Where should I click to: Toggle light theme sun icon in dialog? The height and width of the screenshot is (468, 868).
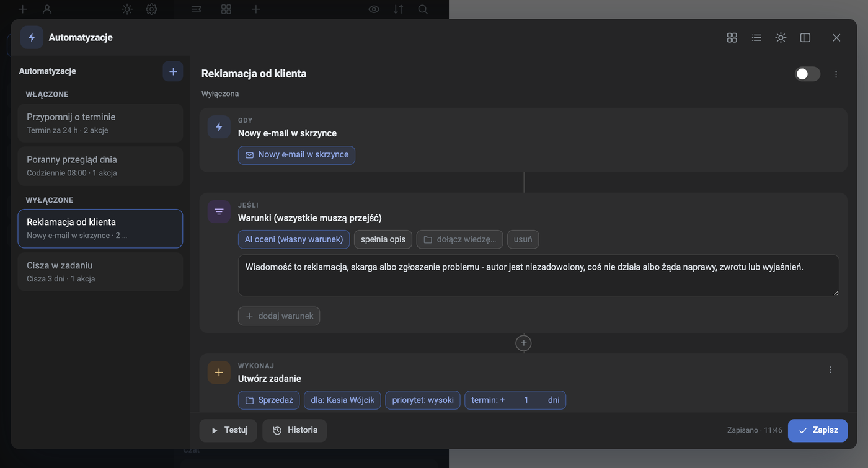(x=781, y=38)
